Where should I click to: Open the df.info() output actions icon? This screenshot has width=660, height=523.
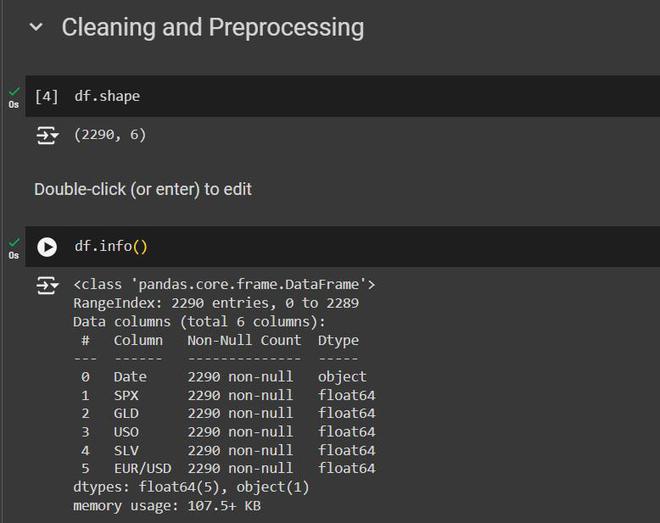tap(47, 286)
